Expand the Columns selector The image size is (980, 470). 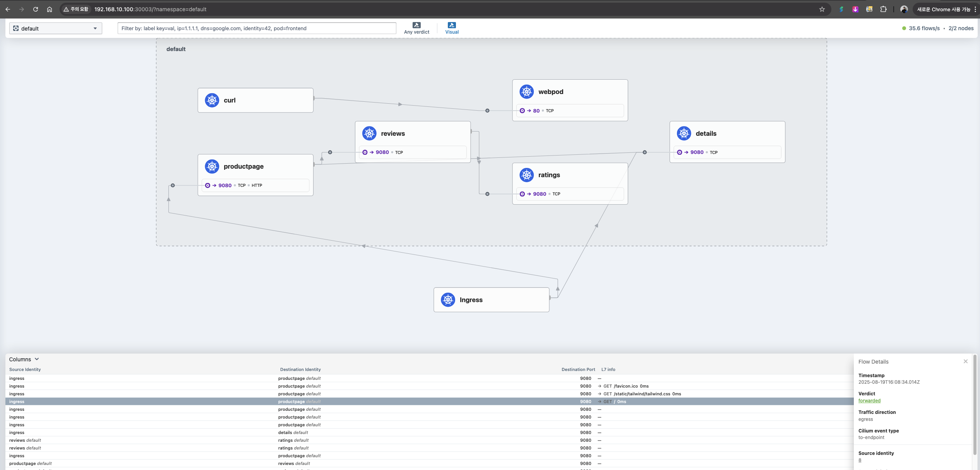[x=24, y=359]
